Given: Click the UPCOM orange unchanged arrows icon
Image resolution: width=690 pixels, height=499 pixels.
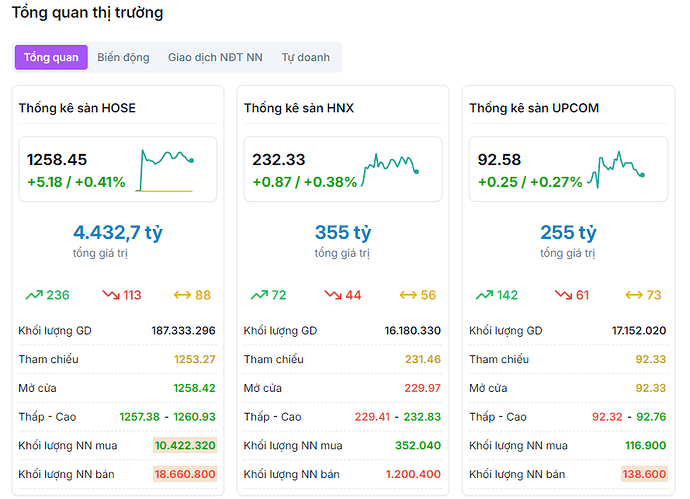Looking at the screenshot, I should [634, 295].
